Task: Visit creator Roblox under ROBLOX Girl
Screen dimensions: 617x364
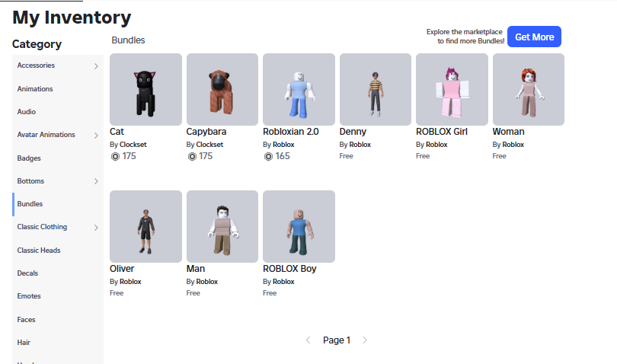Action: [436, 145]
